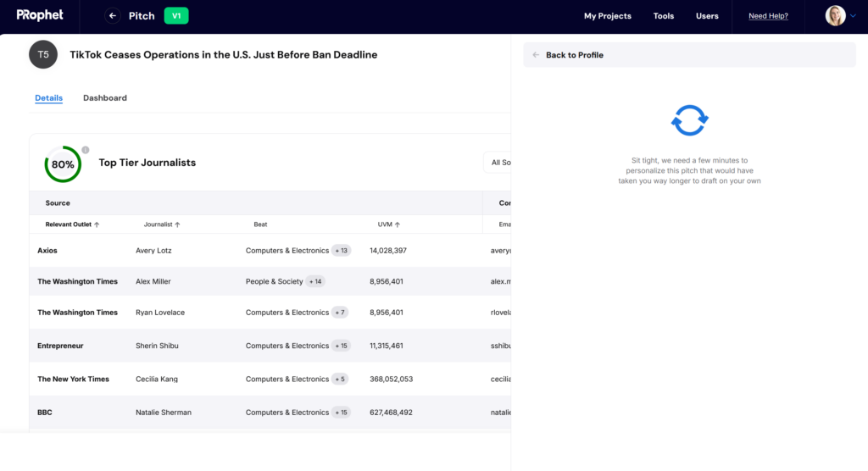Viewport: 868px width, 471px height.
Task: Expand the +14 beats badge for Alex Miller
Action: pyautogui.click(x=315, y=281)
